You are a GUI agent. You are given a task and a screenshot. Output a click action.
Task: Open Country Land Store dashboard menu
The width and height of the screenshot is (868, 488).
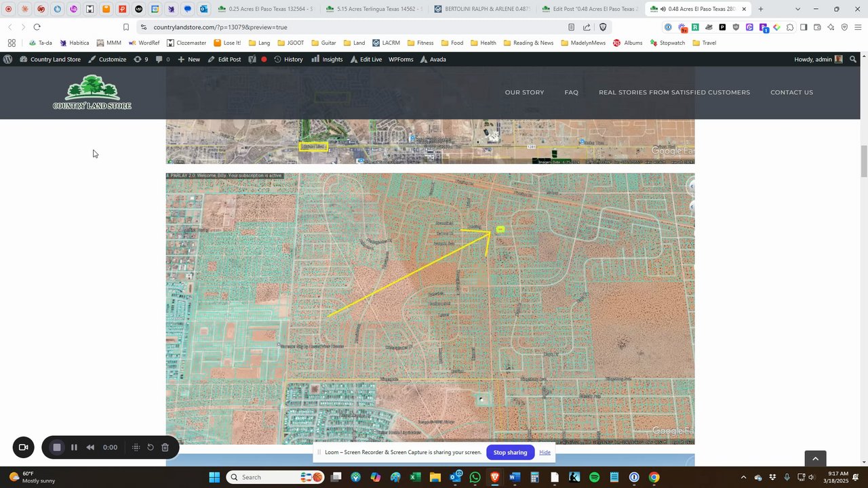point(50,60)
